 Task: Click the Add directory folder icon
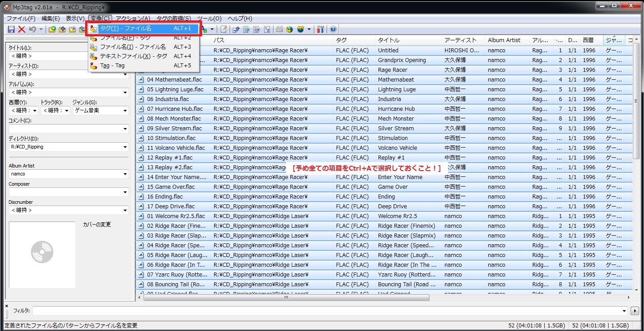coord(62,29)
